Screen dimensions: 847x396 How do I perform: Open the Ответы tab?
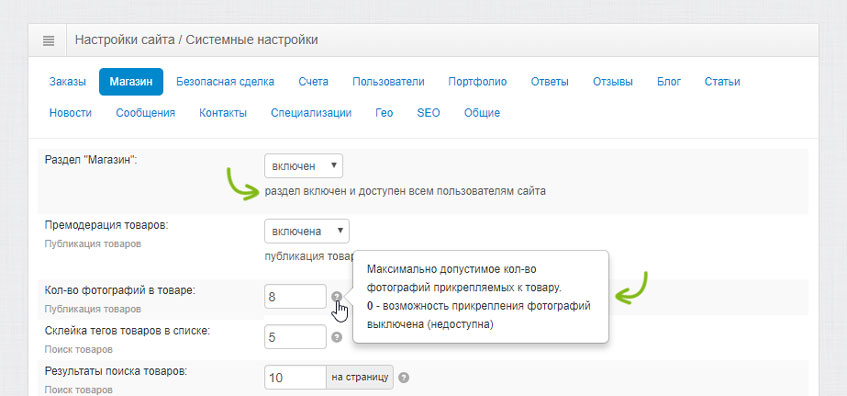pyautogui.click(x=549, y=82)
